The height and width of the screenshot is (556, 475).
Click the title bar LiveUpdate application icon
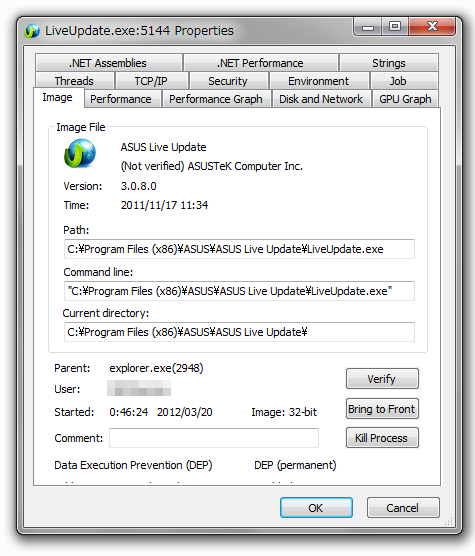(32, 31)
